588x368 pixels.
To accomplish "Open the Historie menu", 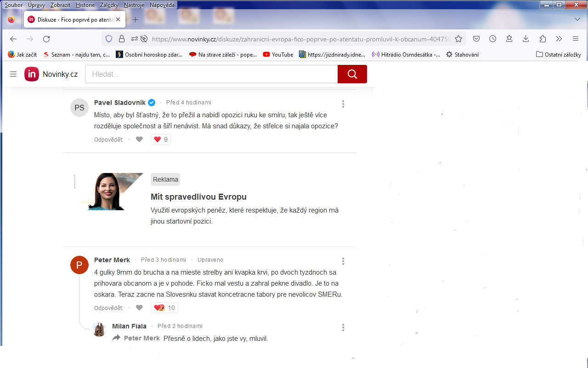I will click(85, 5).
